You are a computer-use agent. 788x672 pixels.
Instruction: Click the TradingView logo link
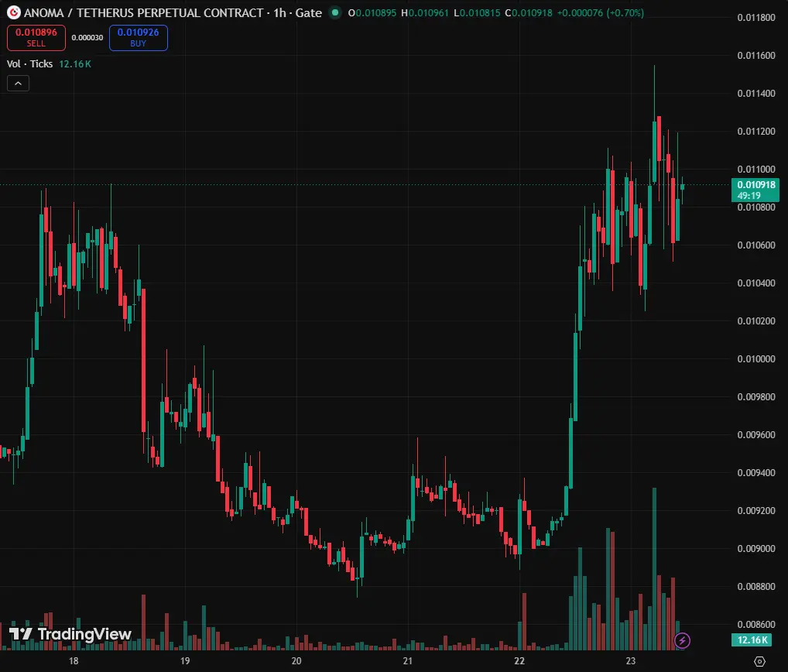coord(70,634)
